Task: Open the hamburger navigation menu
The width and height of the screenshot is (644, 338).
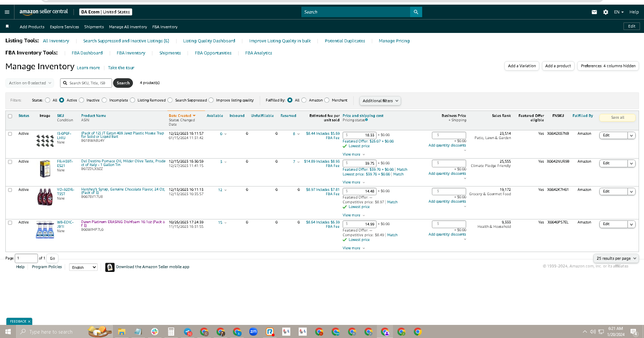Action: point(7,12)
